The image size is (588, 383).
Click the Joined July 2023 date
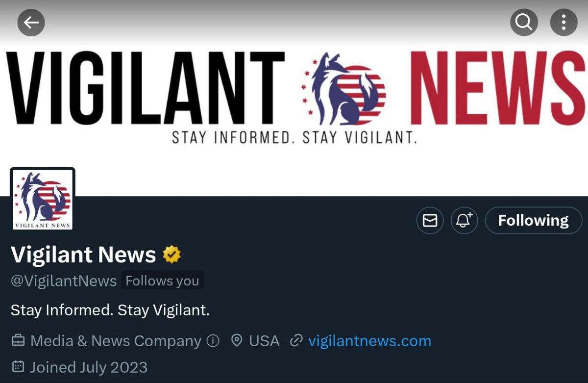[x=89, y=367]
